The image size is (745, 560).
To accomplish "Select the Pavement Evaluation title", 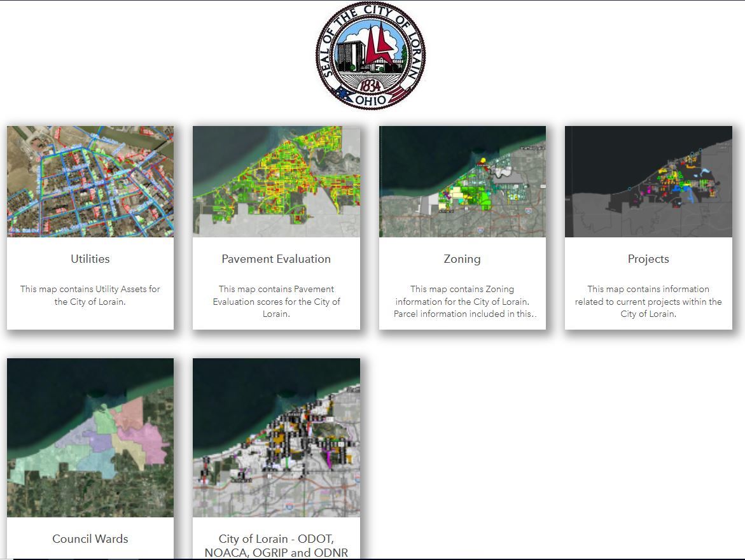I will 276,259.
